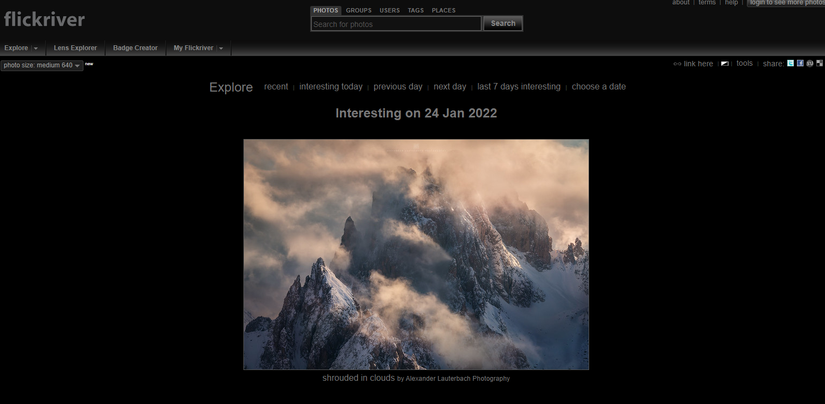Open the about link
Image resolution: width=825 pixels, height=404 pixels.
(x=680, y=3)
